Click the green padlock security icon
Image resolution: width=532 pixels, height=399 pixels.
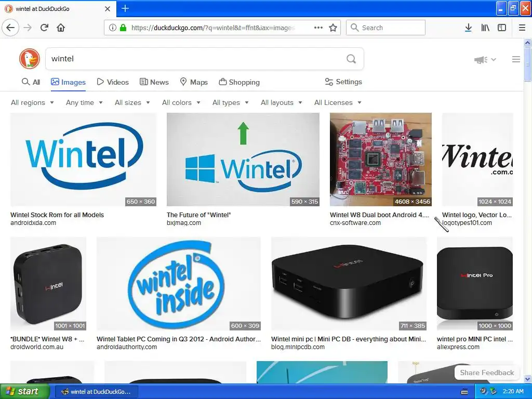click(123, 28)
